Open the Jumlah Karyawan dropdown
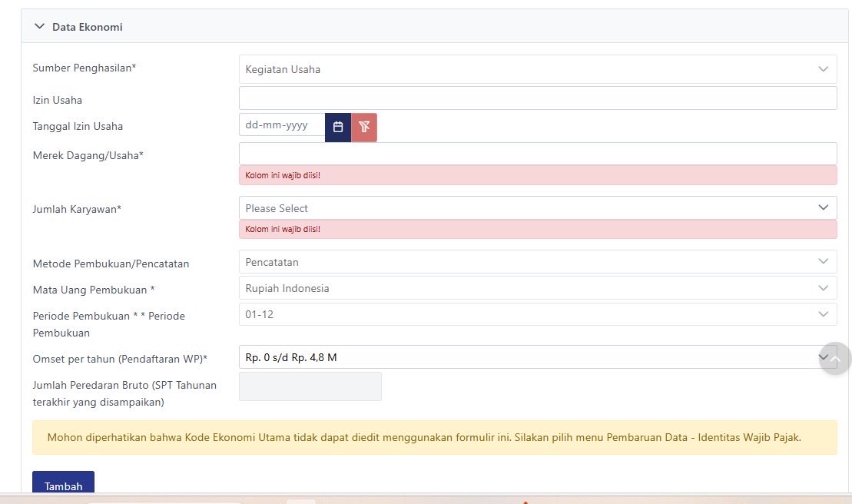Screen dimensions: 852x504 (x=537, y=208)
